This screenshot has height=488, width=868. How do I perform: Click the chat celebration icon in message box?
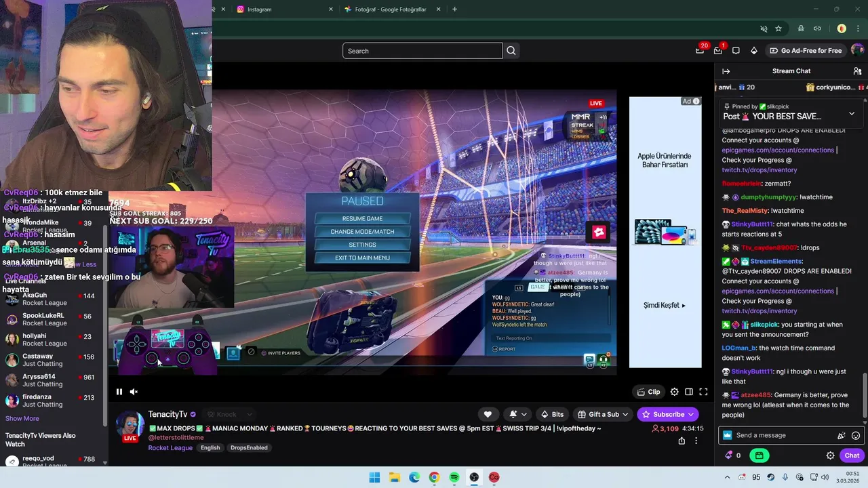[842, 436]
